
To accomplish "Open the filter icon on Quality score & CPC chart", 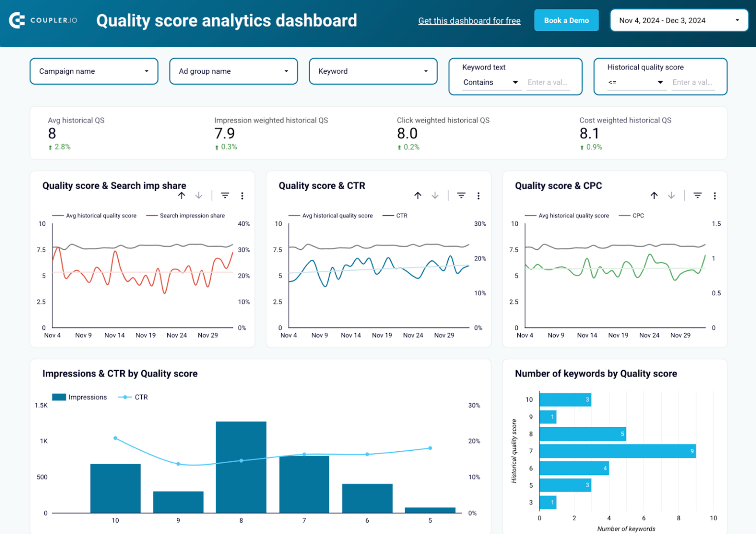I will (697, 195).
